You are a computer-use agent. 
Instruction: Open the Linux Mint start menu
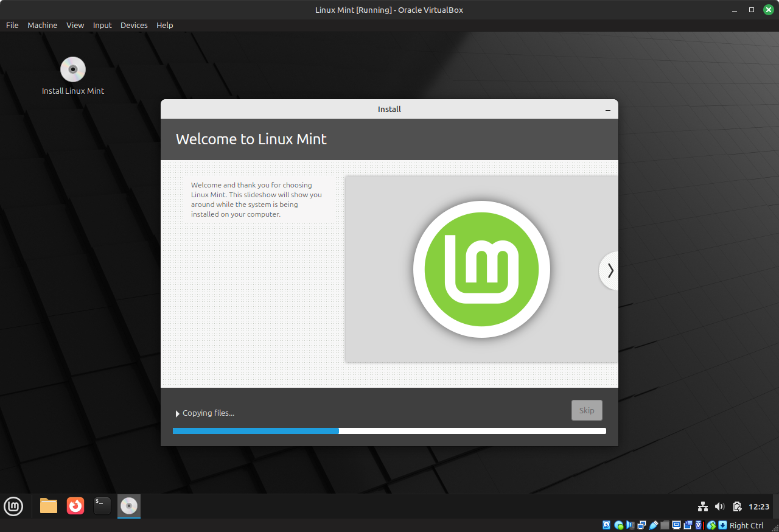coord(13,506)
